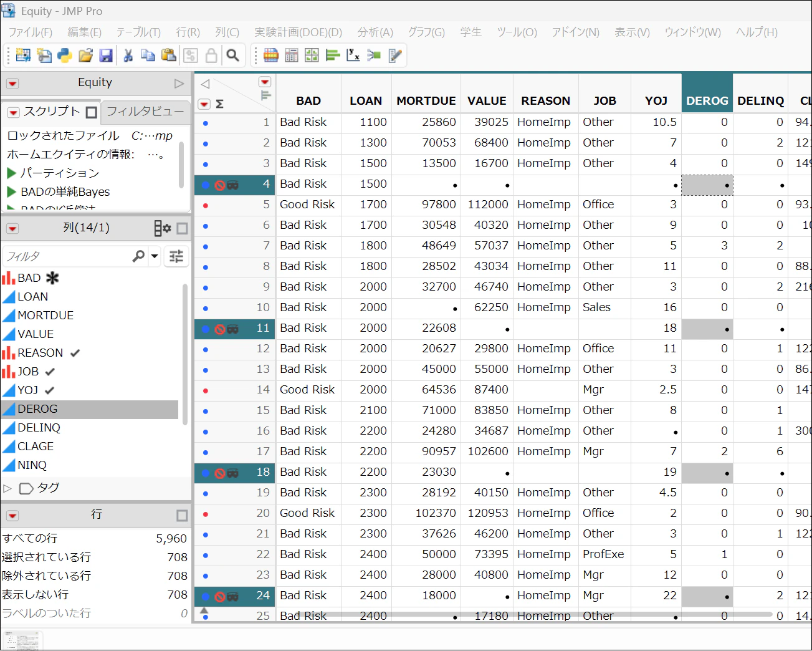
Task: Click the Paste clipboard icon
Action: coord(169,55)
